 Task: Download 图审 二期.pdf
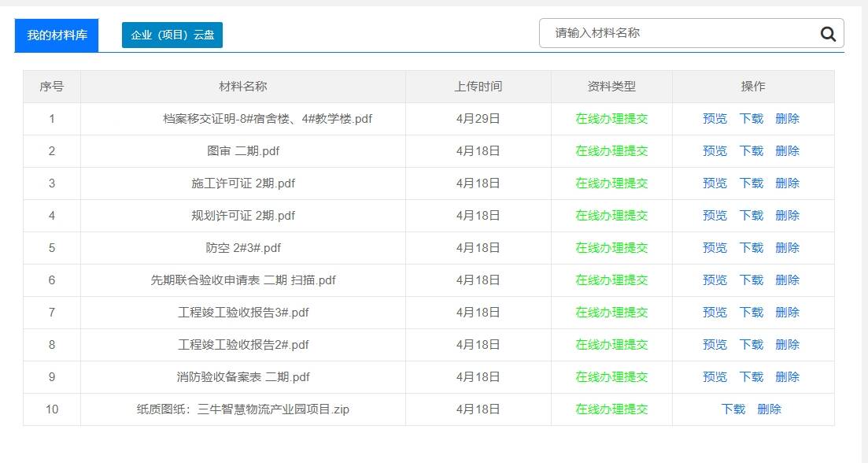pyautogui.click(x=752, y=150)
